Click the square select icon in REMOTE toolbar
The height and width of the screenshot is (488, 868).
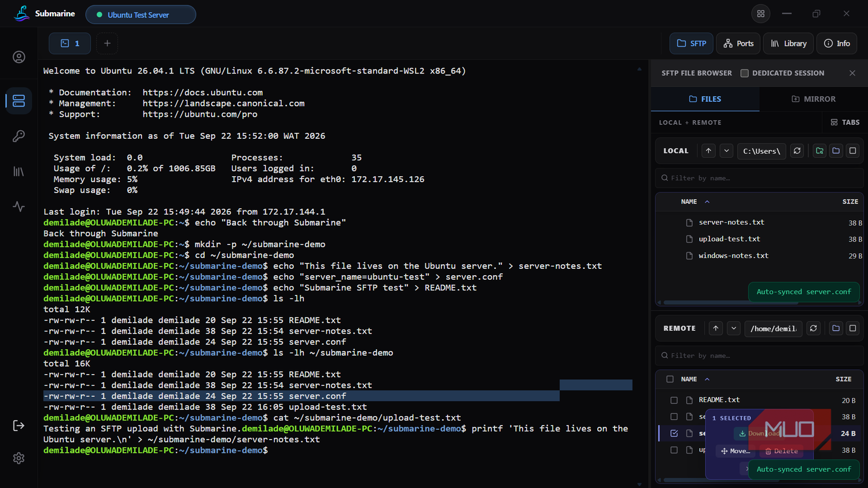pos(852,328)
